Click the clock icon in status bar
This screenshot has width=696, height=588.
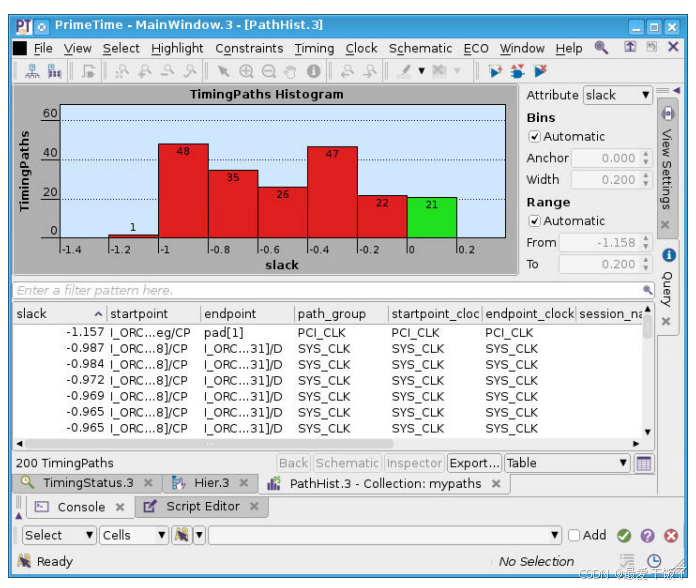point(654,561)
